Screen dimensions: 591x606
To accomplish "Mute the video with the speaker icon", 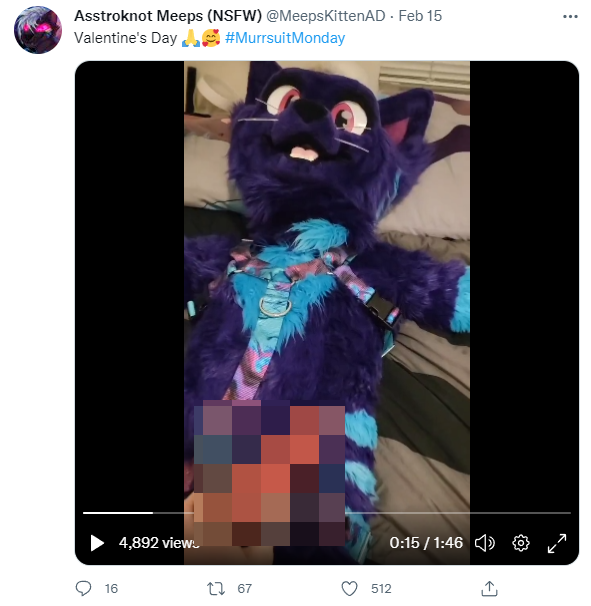I will coord(485,543).
